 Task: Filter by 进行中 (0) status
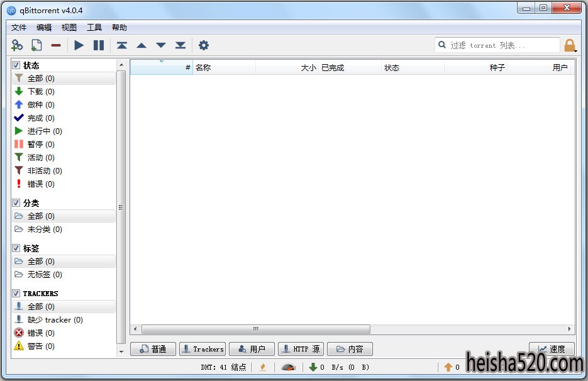64,131
